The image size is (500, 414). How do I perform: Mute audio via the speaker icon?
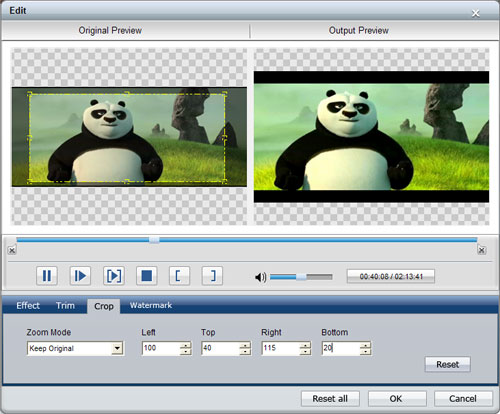(x=260, y=277)
